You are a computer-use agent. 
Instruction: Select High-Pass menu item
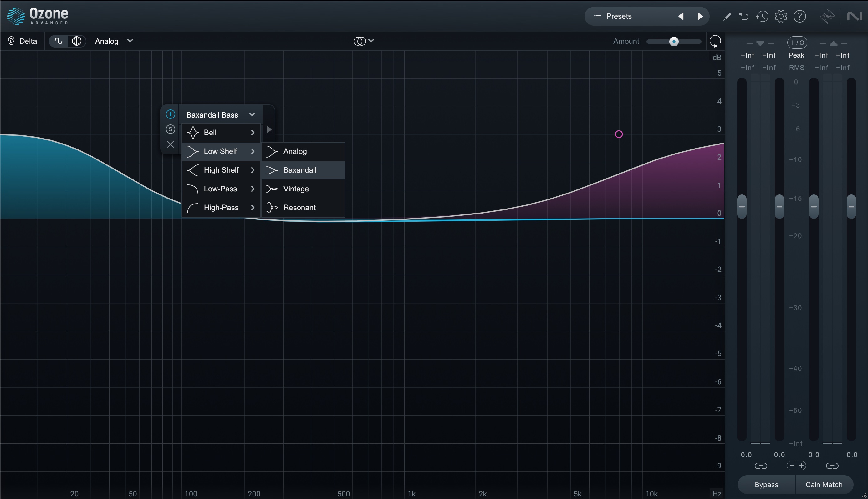(221, 208)
